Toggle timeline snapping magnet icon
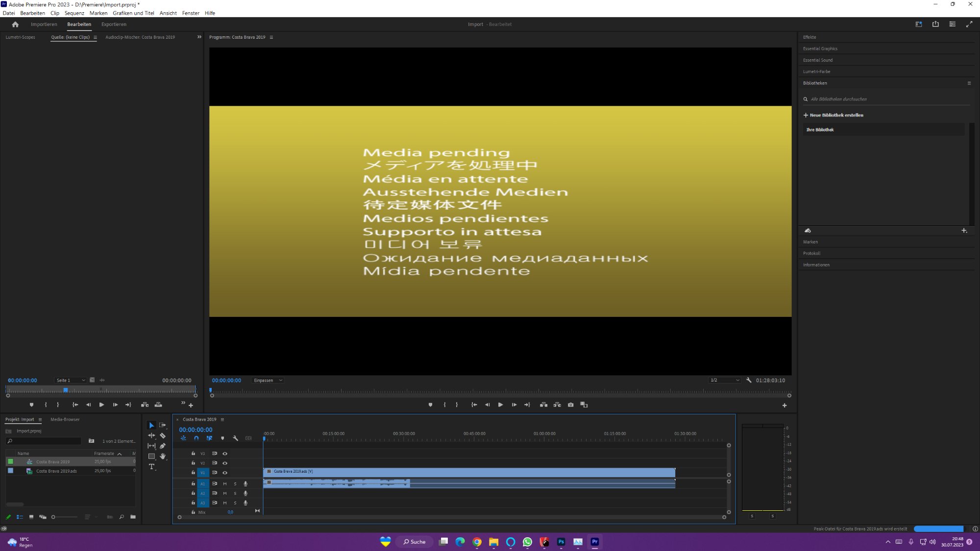 pyautogui.click(x=196, y=438)
